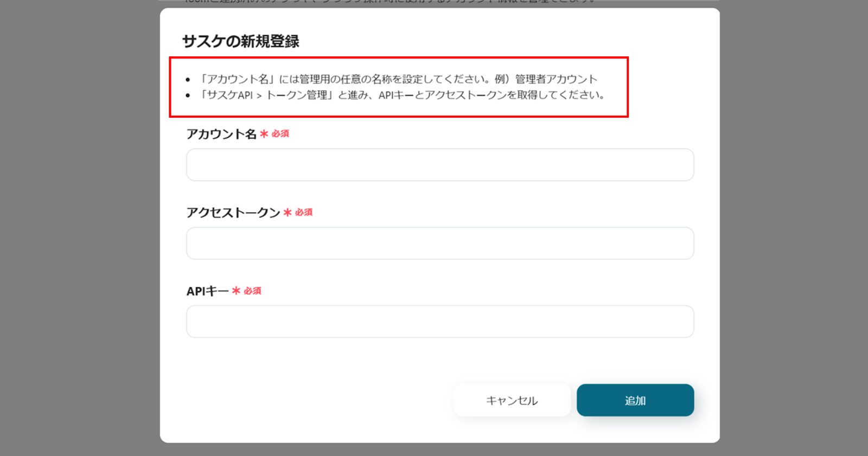Viewport: 868px width, 456px height.
Task: Click the APIキー input field
Action: click(x=440, y=322)
